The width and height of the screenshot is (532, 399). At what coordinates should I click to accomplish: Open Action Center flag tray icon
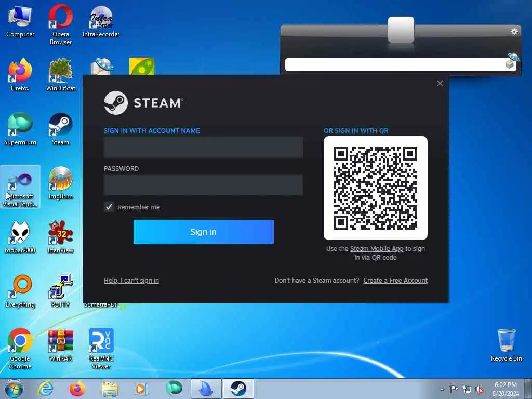tap(454, 389)
